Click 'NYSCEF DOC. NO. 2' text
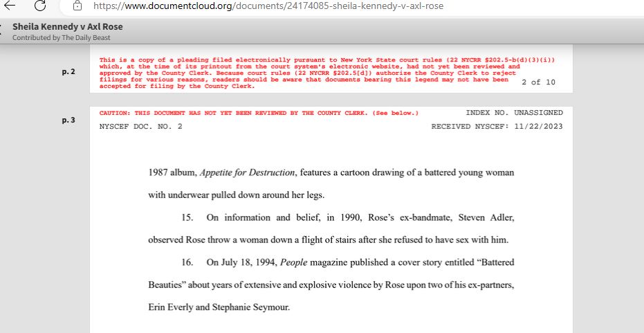644x333 pixels. (141, 127)
